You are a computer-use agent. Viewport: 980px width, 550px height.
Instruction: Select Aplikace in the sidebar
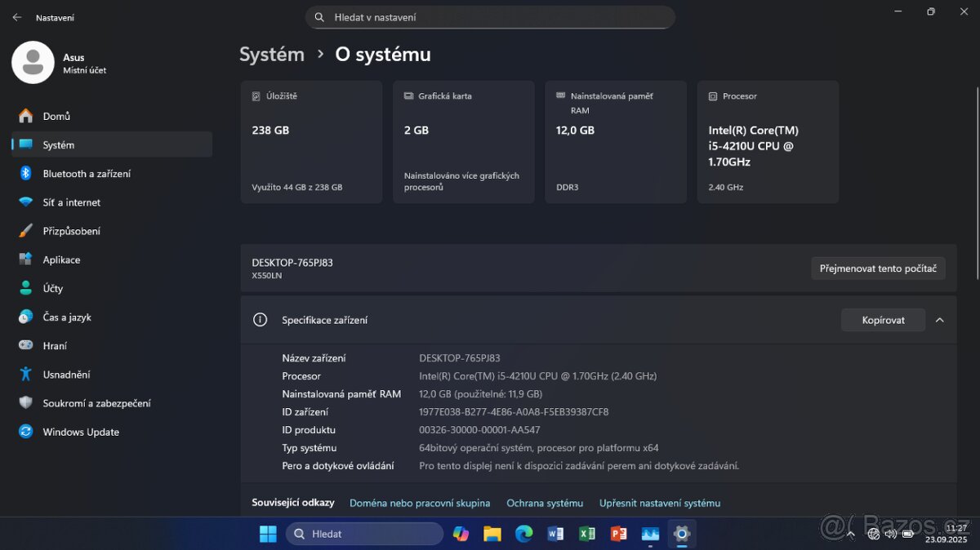tap(61, 259)
